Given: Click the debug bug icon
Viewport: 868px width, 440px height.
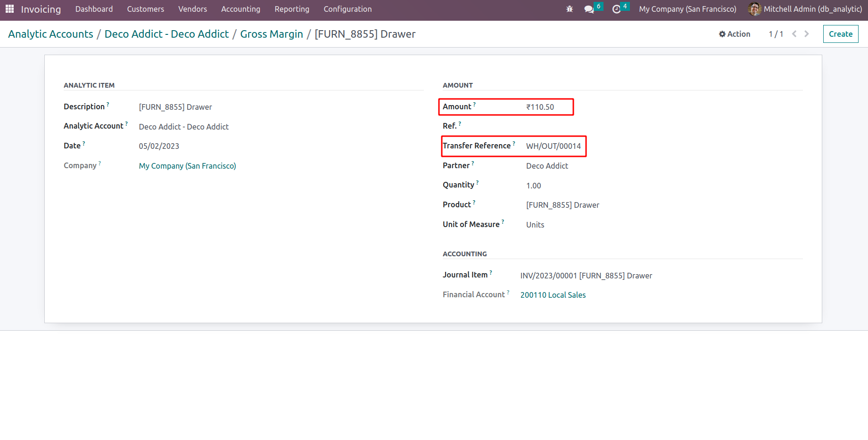Looking at the screenshot, I should coord(570,9).
